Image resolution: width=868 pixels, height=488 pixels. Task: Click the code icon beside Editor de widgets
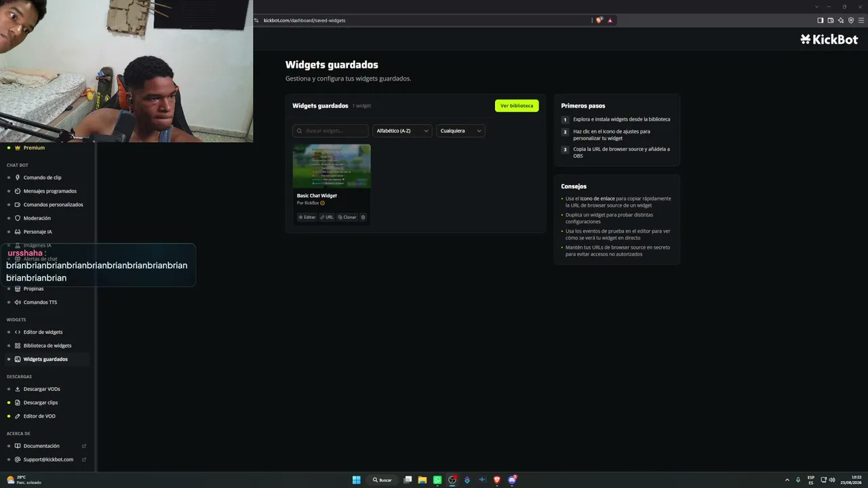pyautogui.click(x=18, y=332)
